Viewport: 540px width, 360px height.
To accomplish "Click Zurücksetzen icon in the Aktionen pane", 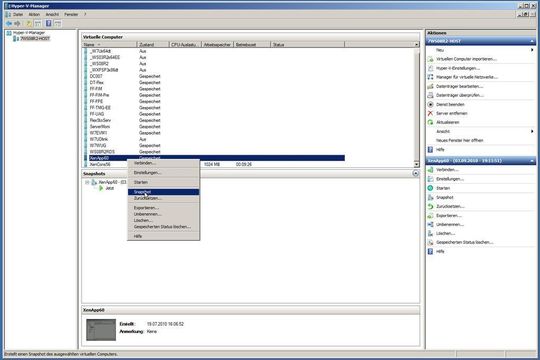I will 430,206.
